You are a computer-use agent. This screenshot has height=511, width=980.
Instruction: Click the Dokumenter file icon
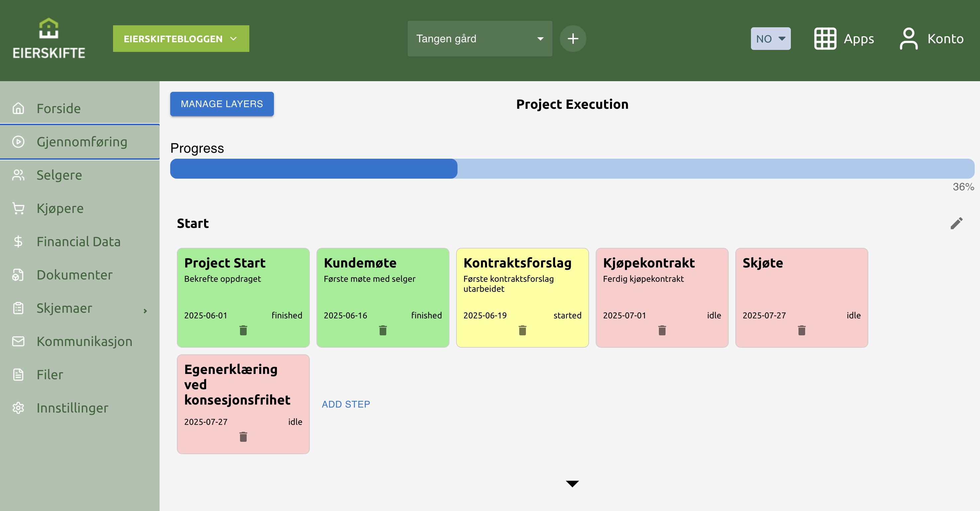coord(18,275)
